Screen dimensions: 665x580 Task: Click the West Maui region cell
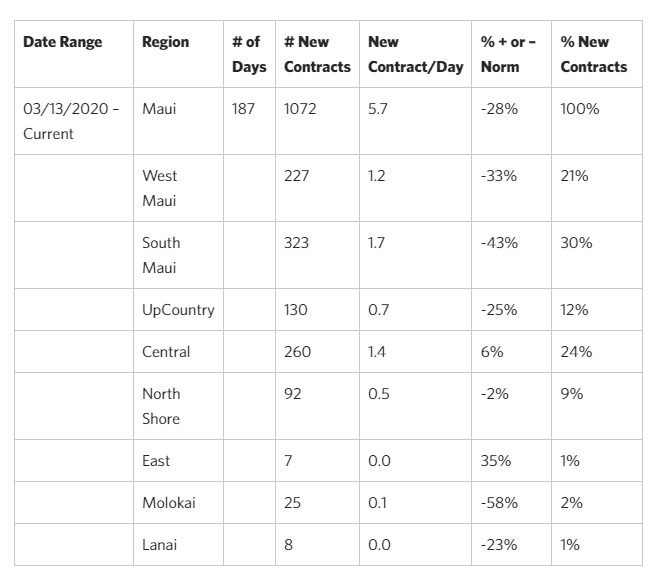point(160,188)
